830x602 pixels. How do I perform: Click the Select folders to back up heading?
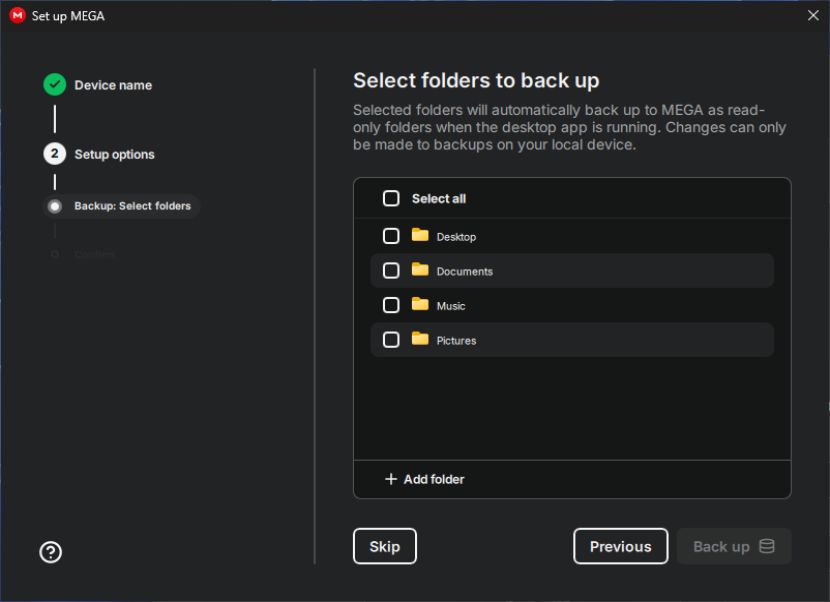click(476, 80)
